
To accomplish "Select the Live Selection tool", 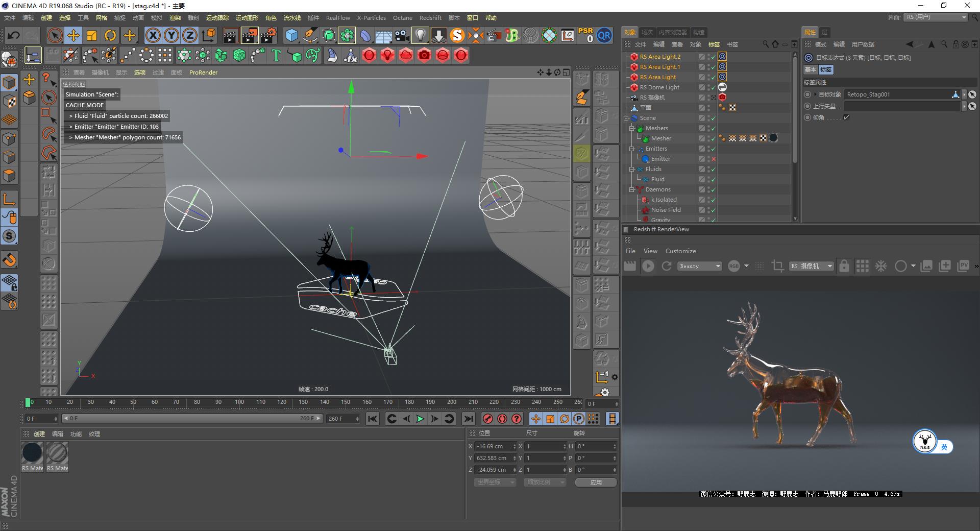I will coord(54,35).
